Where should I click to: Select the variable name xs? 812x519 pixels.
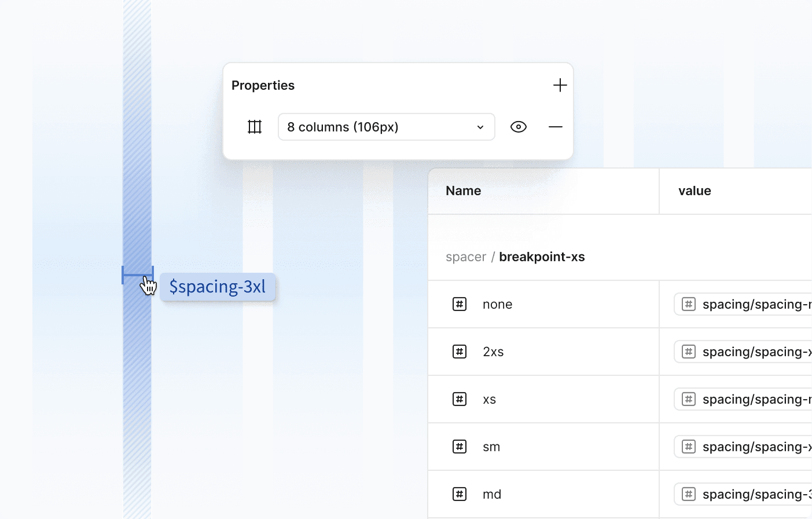(490, 400)
